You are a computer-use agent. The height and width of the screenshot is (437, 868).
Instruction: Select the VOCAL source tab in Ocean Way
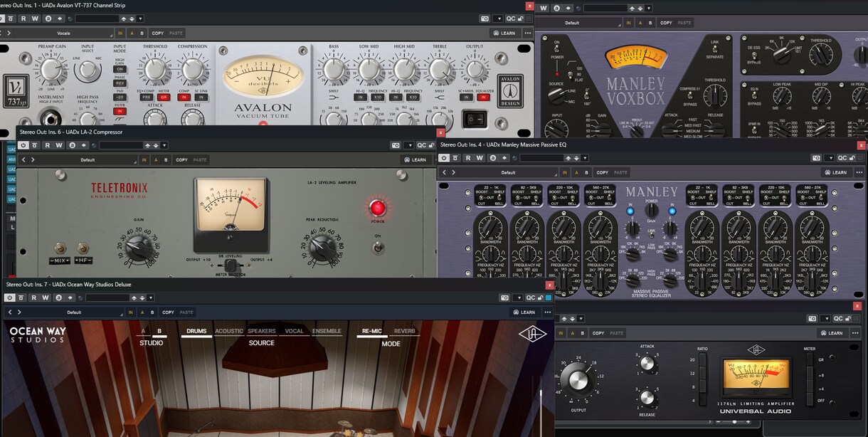(295, 331)
